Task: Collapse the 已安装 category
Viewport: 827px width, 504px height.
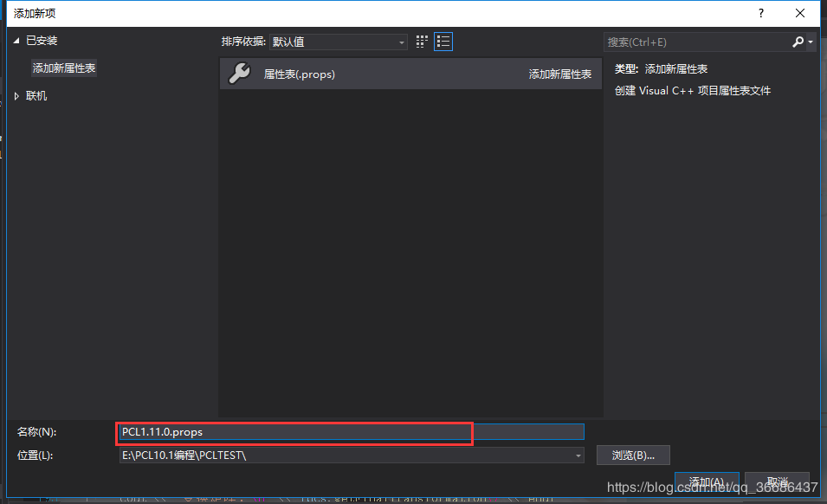Action: pos(16,40)
